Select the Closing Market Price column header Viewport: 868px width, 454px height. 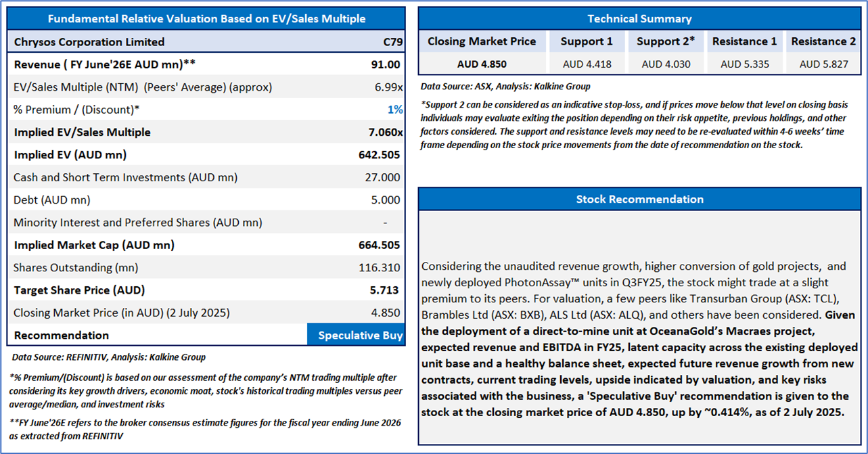pyautogui.click(x=482, y=42)
